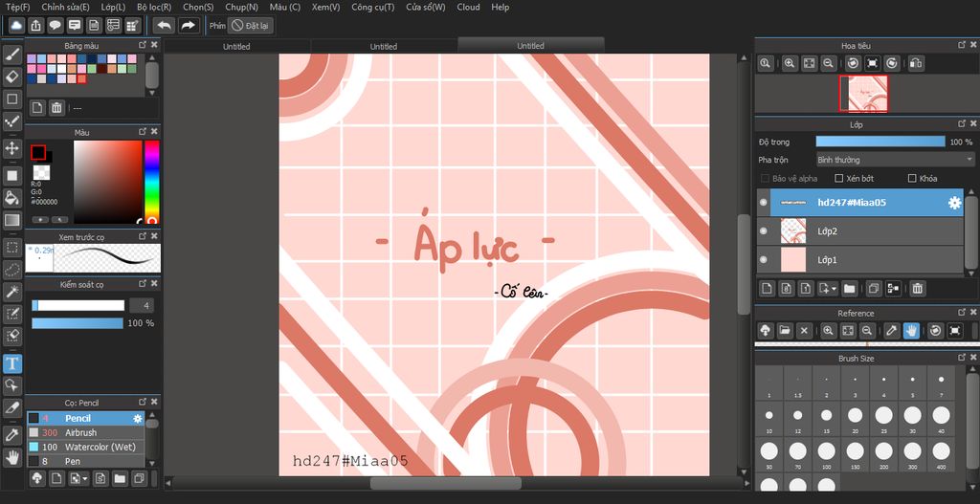Select the Magic Wand tool
The width and height of the screenshot is (980, 504).
click(x=11, y=291)
